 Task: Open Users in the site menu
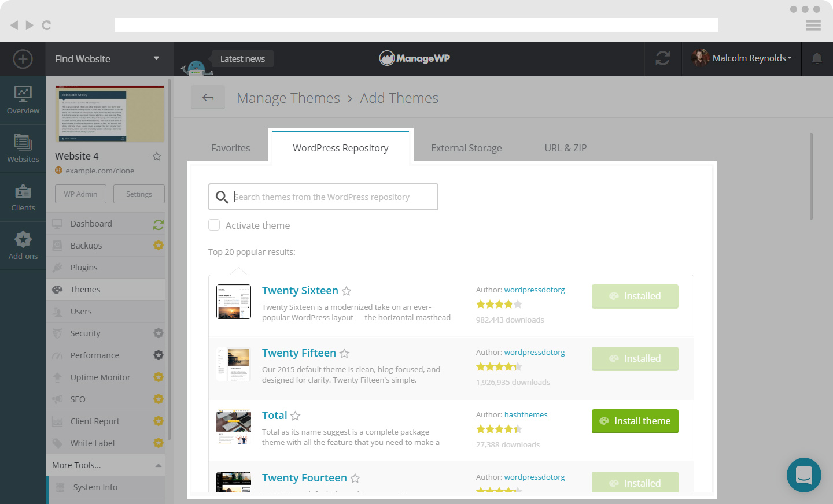pyautogui.click(x=106, y=312)
